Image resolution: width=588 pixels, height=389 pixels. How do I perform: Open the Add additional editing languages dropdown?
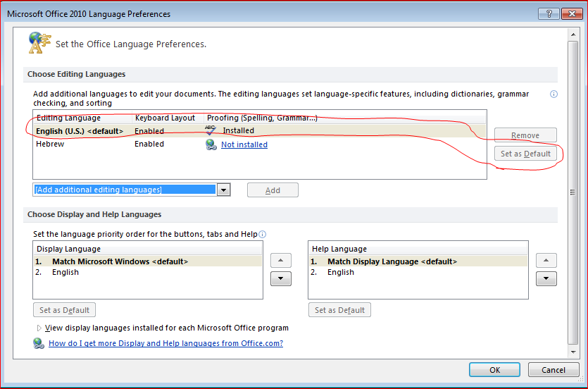(223, 190)
